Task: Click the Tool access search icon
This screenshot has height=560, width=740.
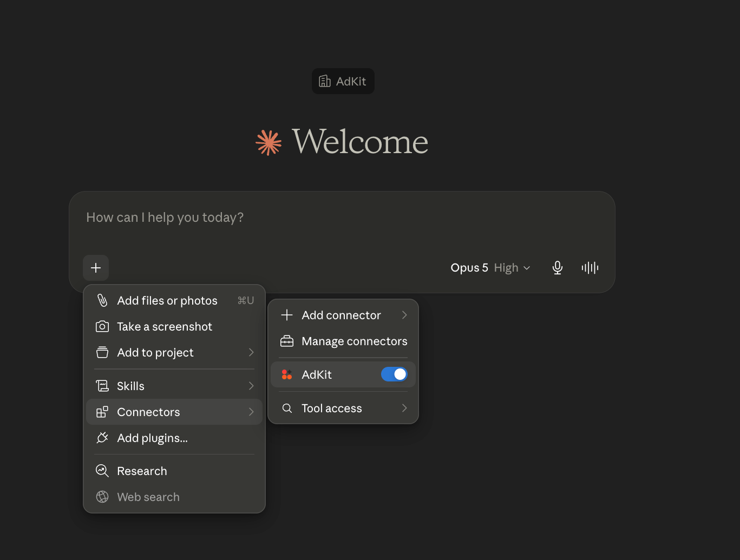Action: pyautogui.click(x=287, y=409)
